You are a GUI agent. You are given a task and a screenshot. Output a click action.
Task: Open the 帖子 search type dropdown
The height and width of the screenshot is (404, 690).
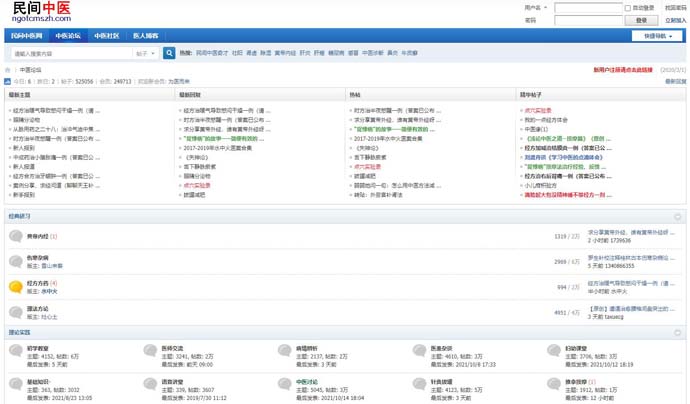(145, 53)
